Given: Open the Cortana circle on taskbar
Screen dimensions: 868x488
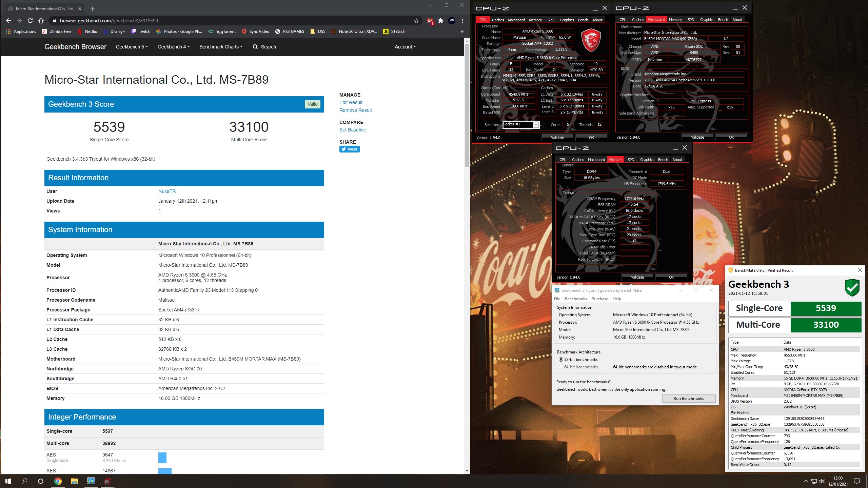Looking at the screenshot, I should coord(41,481).
